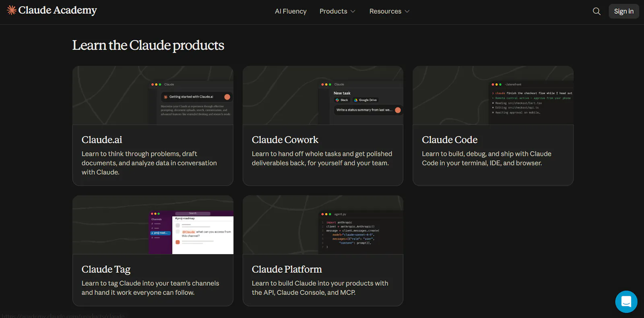Click the Sign in button
The width and height of the screenshot is (644, 318).
[x=623, y=11]
